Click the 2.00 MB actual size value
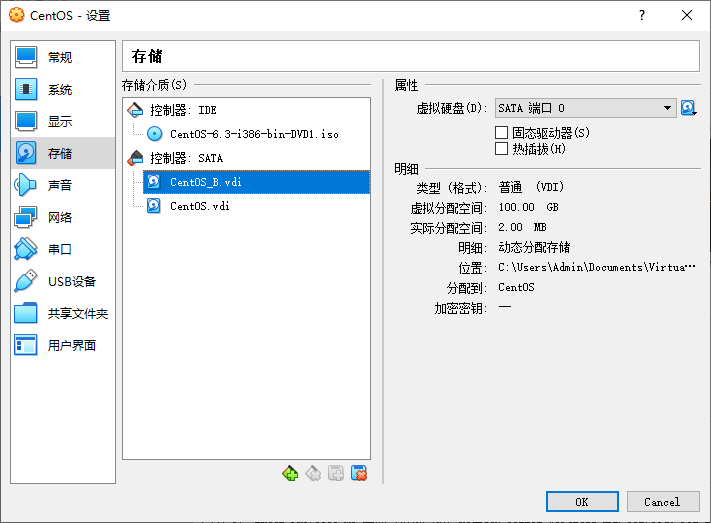This screenshot has height=523, width=711. (x=522, y=227)
